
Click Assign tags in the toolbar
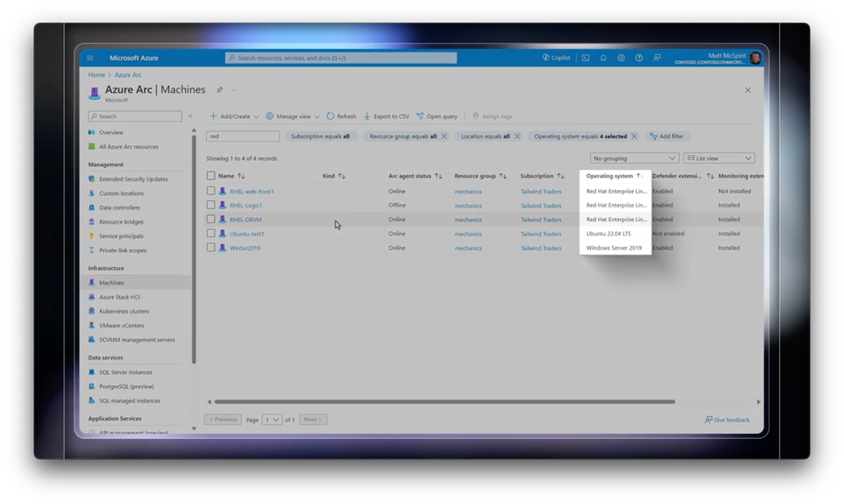point(492,117)
